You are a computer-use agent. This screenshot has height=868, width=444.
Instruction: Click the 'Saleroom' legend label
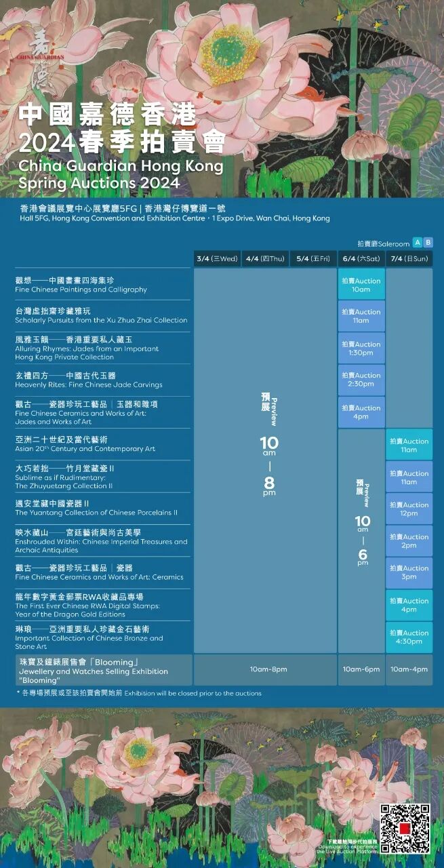(x=384, y=243)
